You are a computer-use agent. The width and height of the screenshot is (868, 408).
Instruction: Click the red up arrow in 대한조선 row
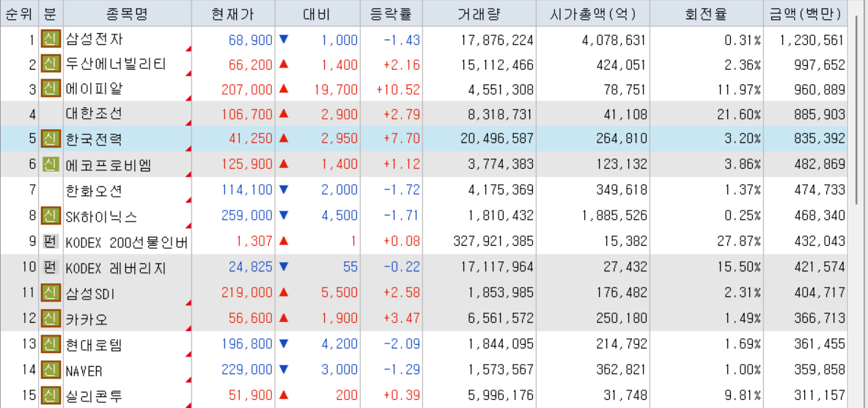[x=284, y=114]
